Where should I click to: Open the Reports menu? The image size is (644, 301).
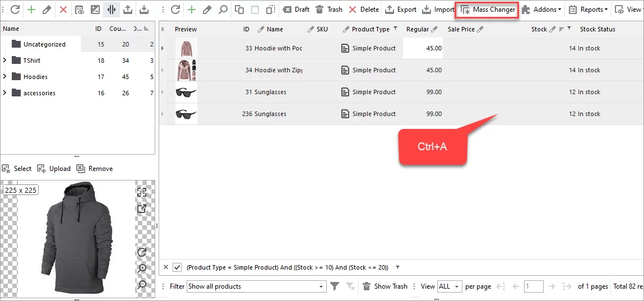coord(588,10)
